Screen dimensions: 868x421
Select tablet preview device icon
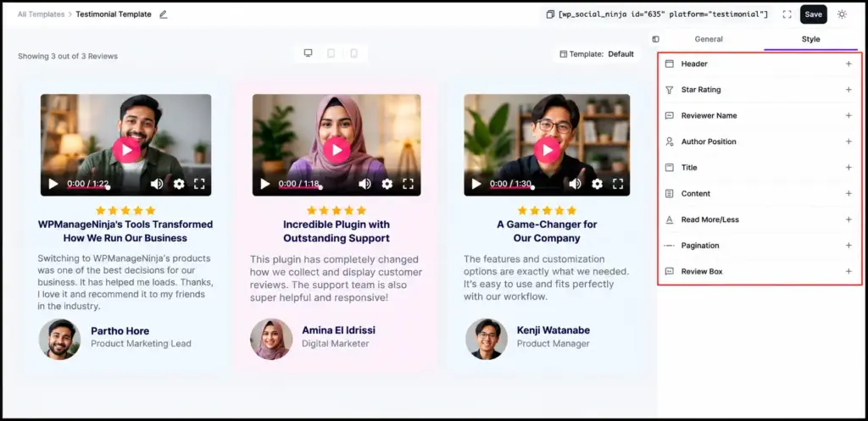[331, 53]
